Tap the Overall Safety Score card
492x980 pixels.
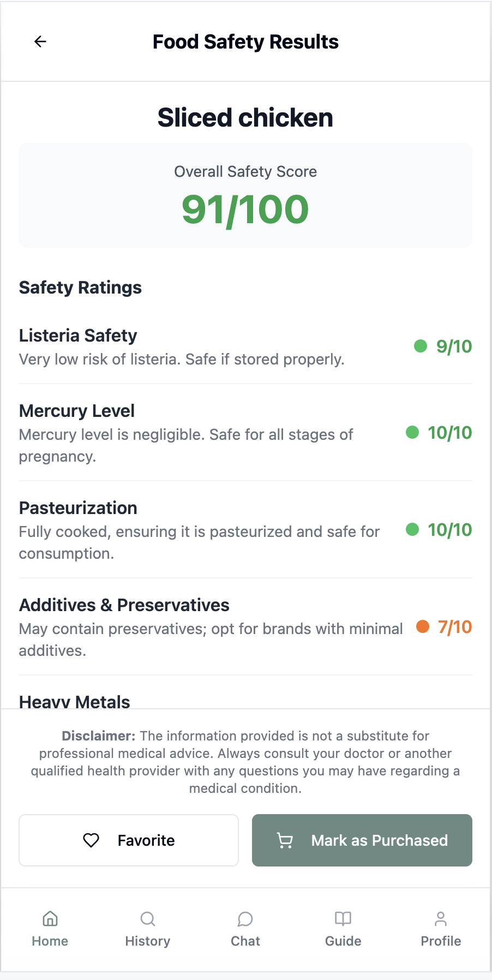245,195
